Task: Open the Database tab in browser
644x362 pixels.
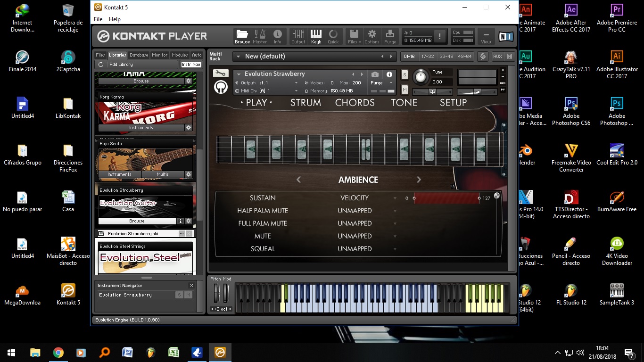Action: tap(139, 55)
